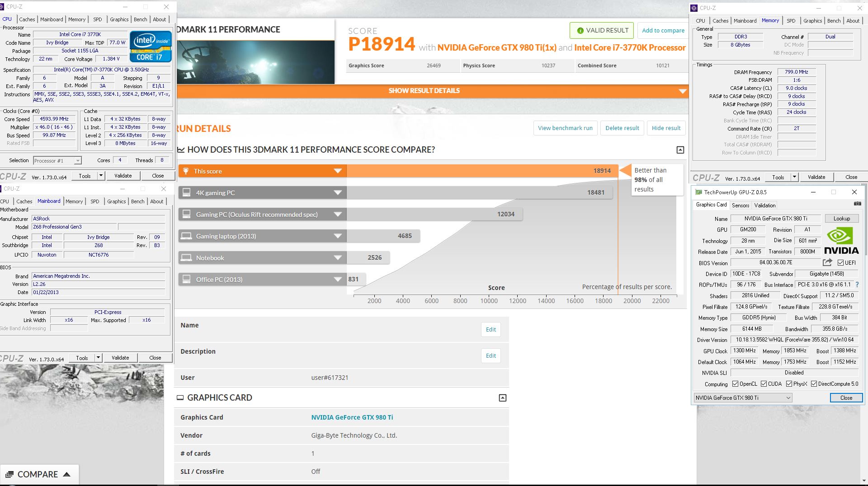
Task: Click the GPU-Z app icon in title bar
Action: [698, 192]
